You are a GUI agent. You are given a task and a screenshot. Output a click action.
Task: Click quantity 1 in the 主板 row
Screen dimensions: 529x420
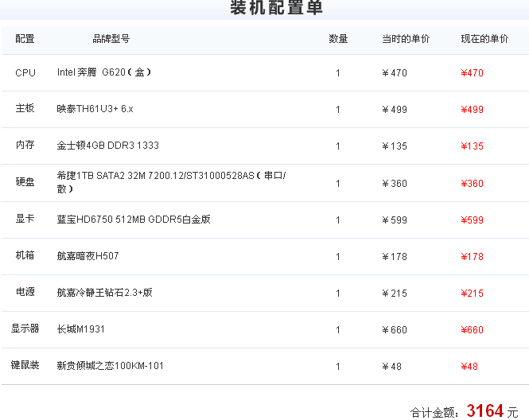338,109
